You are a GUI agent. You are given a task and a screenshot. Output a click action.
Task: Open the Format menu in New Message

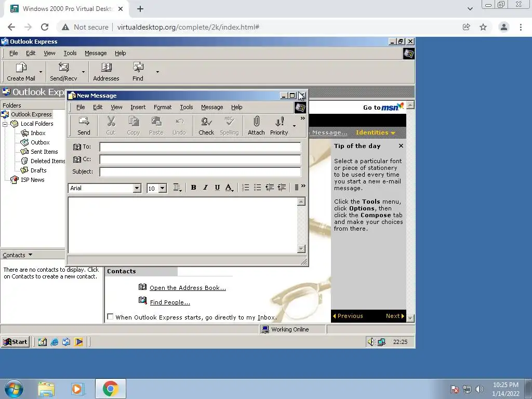(x=163, y=107)
